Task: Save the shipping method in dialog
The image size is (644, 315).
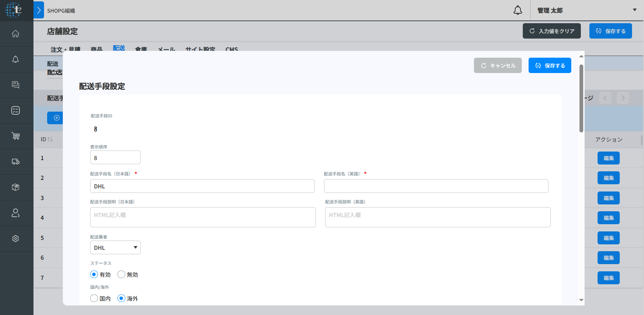Action: tap(550, 66)
